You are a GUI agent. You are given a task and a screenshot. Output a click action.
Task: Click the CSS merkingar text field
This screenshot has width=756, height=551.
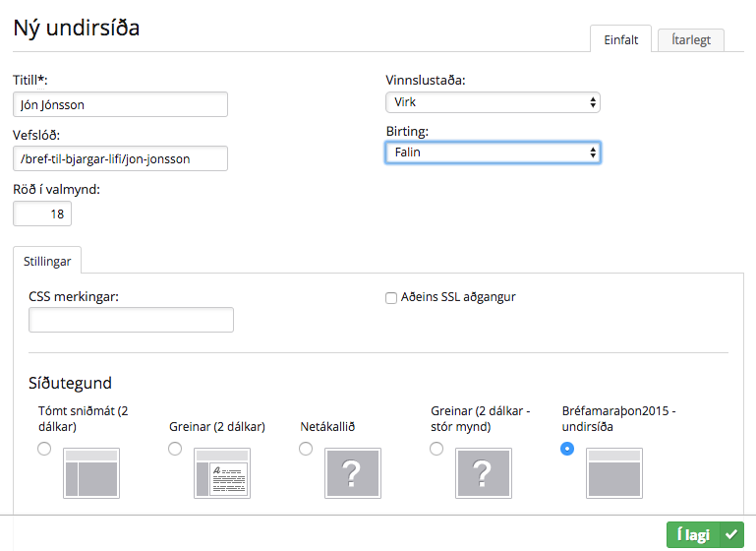tap(131, 320)
